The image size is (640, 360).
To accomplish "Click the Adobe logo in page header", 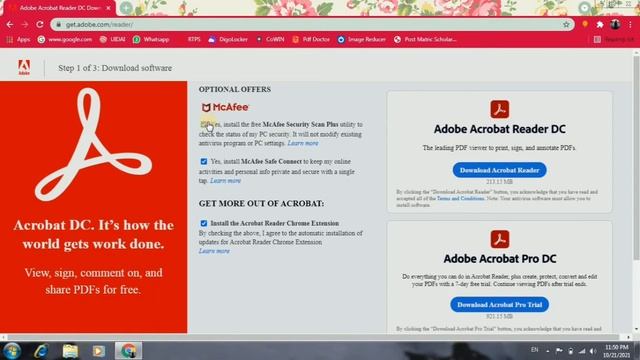I will point(24,67).
